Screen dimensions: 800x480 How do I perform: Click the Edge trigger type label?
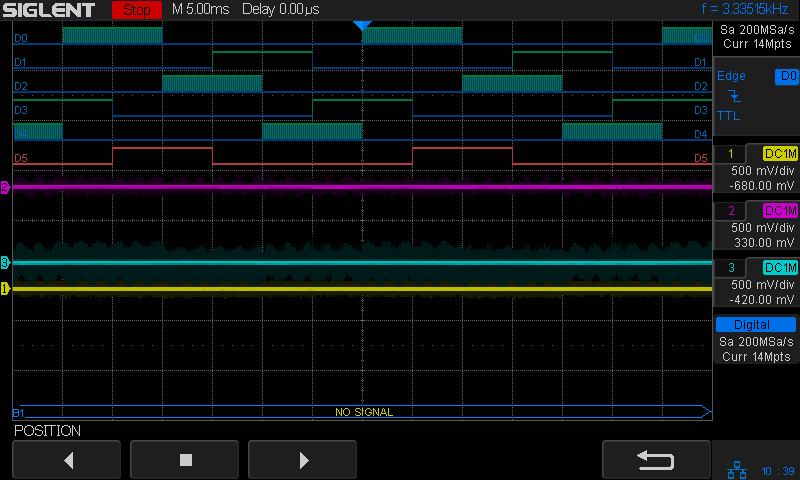point(731,76)
